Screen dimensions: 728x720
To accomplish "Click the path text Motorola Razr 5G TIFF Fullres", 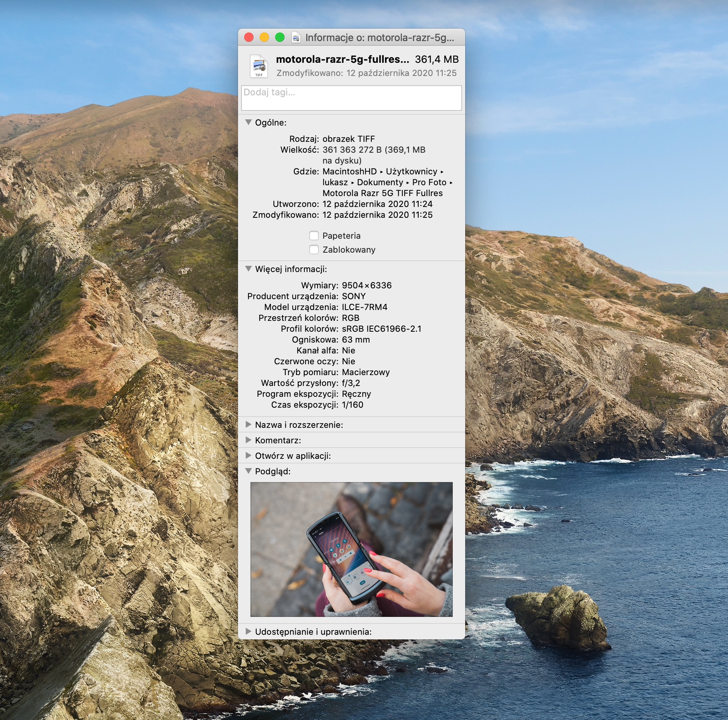I will tap(383, 193).
